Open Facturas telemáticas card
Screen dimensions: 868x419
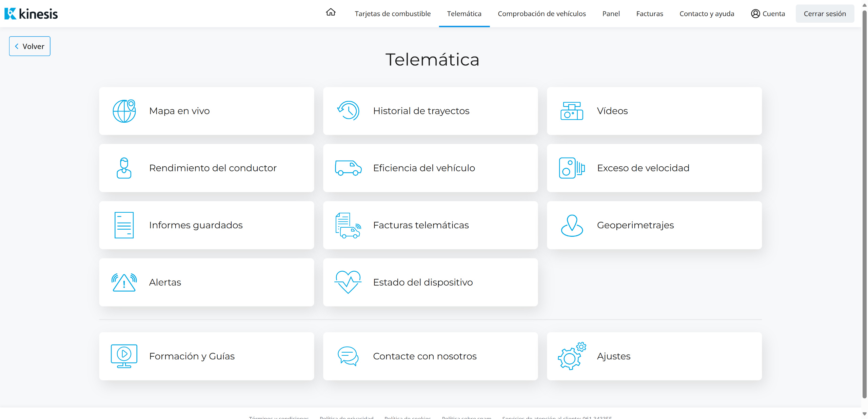pyautogui.click(x=430, y=225)
